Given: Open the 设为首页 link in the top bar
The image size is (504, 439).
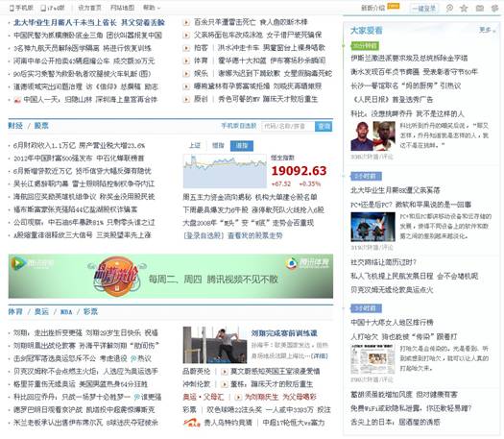Looking at the screenshot, I should coord(89,8).
